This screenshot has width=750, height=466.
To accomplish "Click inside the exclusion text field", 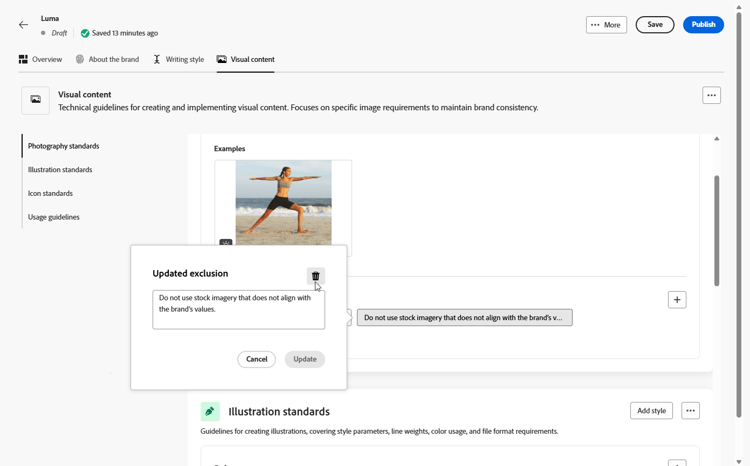I will coord(238,310).
